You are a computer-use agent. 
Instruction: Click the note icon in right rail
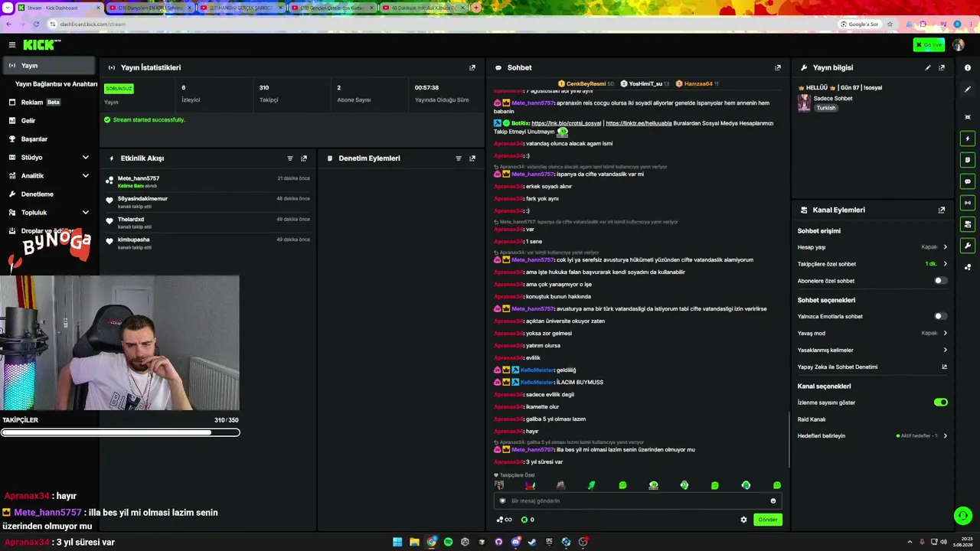[x=968, y=160]
